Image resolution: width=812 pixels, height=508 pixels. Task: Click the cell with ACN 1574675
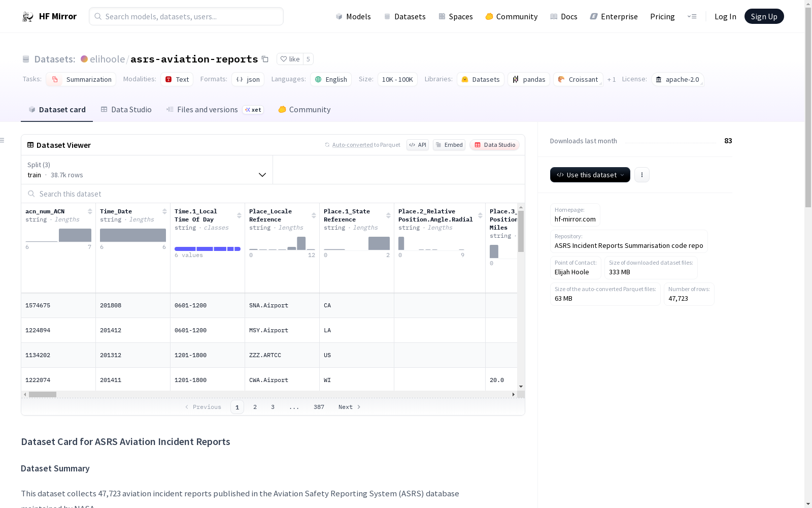[x=58, y=305]
